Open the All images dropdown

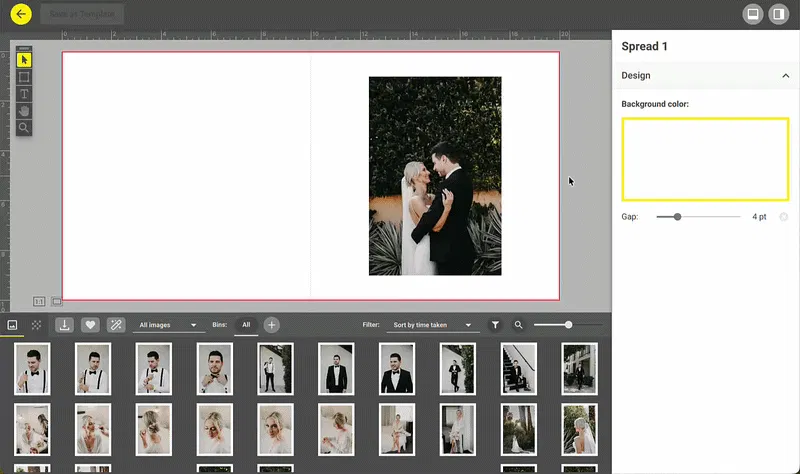168,325
